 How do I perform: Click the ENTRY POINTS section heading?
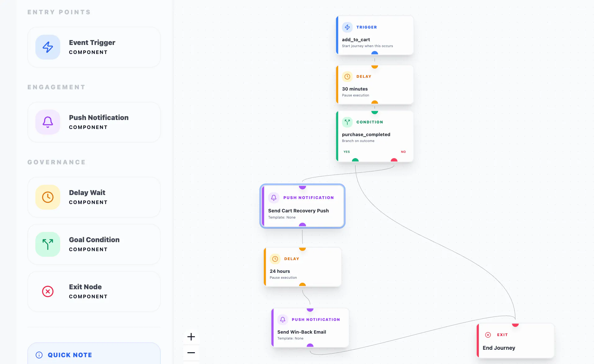click(59, 12)
